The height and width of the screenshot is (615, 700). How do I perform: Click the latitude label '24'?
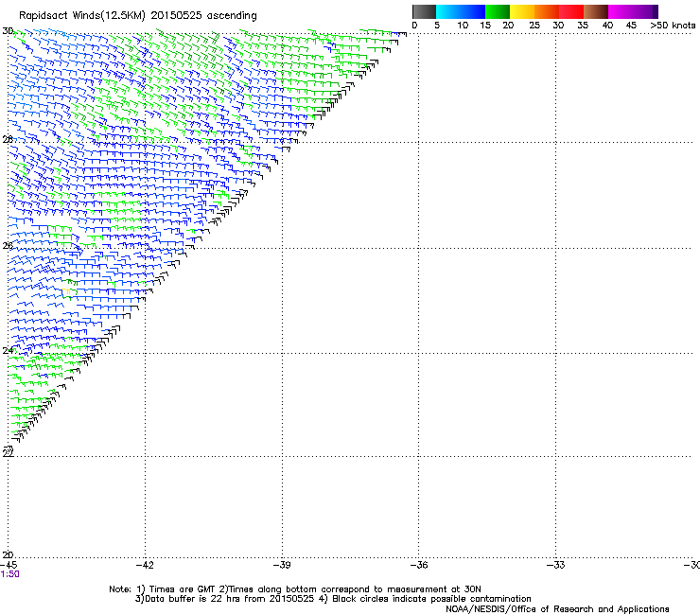pos(8,351)
